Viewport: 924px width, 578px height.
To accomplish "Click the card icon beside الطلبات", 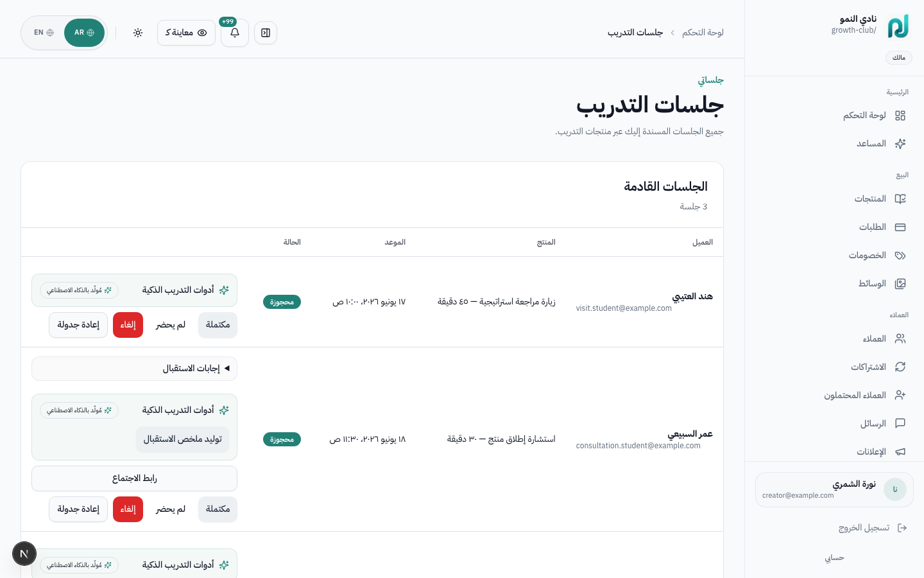I will pos(900,227).
